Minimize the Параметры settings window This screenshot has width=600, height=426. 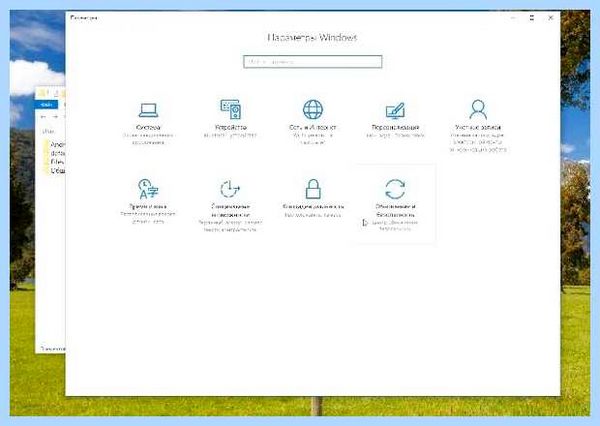click(x=513, y=18)
